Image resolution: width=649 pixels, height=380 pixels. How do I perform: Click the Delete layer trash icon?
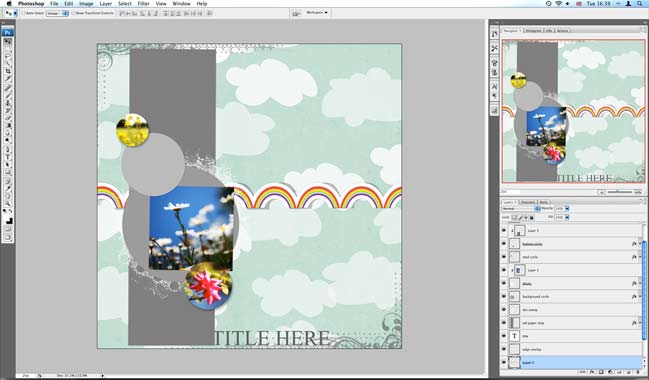[x=638, y=372]
